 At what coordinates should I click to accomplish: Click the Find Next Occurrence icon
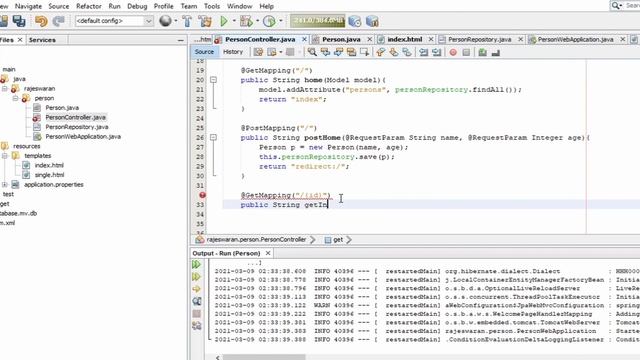click(x=338, y=52)
